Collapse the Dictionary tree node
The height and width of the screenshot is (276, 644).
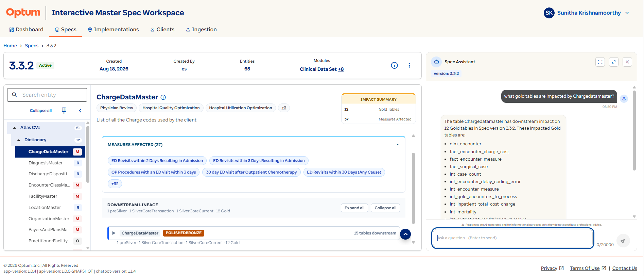(19, 140)
